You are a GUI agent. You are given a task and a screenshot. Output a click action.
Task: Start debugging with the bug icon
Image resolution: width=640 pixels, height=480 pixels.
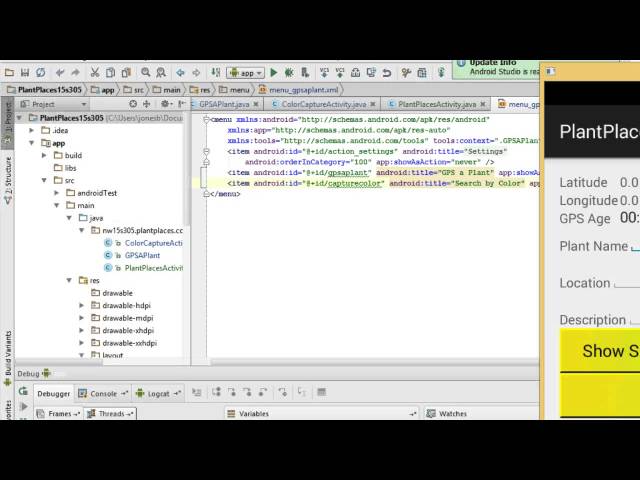point(289,73)
